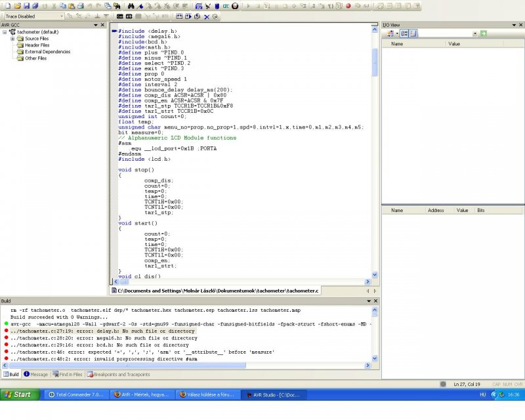This screenshot has height=420, width=525.
Task: Select Other Files in project tree
Action: [35, 58]
